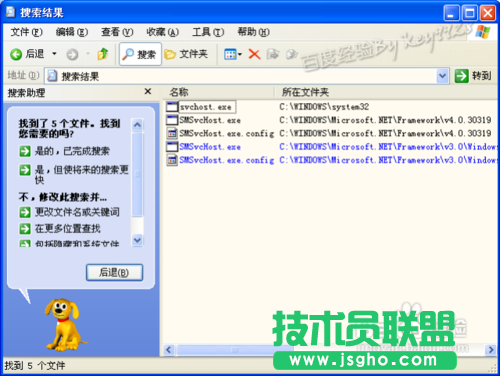Click the svchost.exe file icon
The width and height of the screenshot is (500, 376).
[x=172, y=107]
